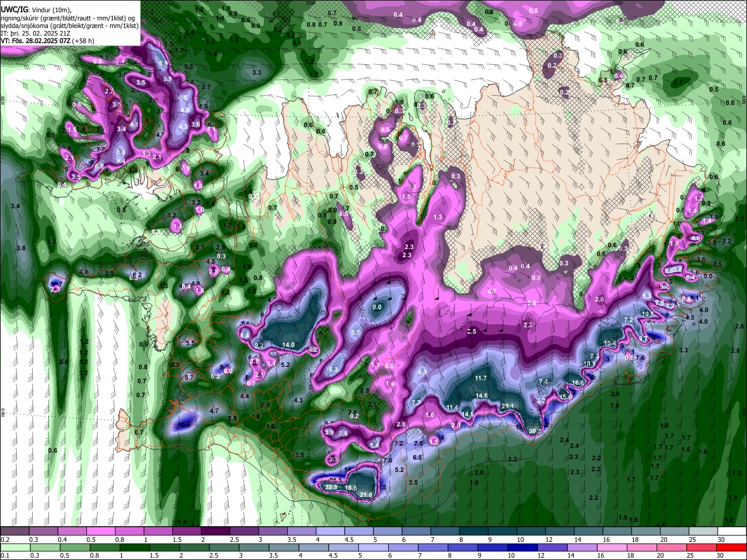The width and height of the screenshot is (747, 560).
Task: Select the 6.0 value in the Westfjords area
Action: 99,167
